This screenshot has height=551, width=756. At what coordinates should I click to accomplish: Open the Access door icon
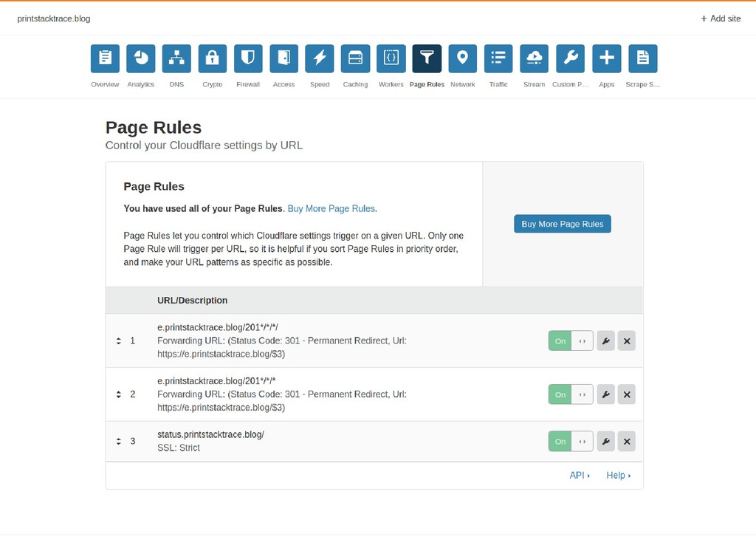(x=284, y=58)
